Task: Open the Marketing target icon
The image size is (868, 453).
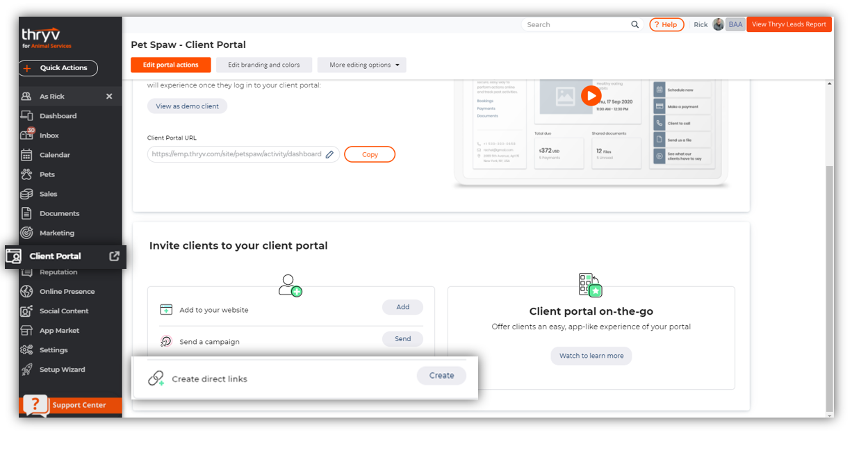Action: 27,233
